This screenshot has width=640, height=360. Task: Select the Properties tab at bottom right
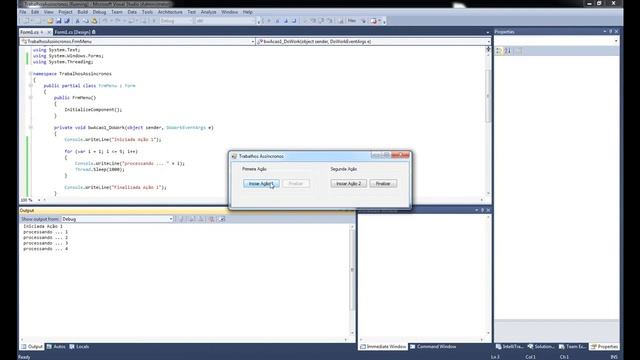tap(604, 347)
